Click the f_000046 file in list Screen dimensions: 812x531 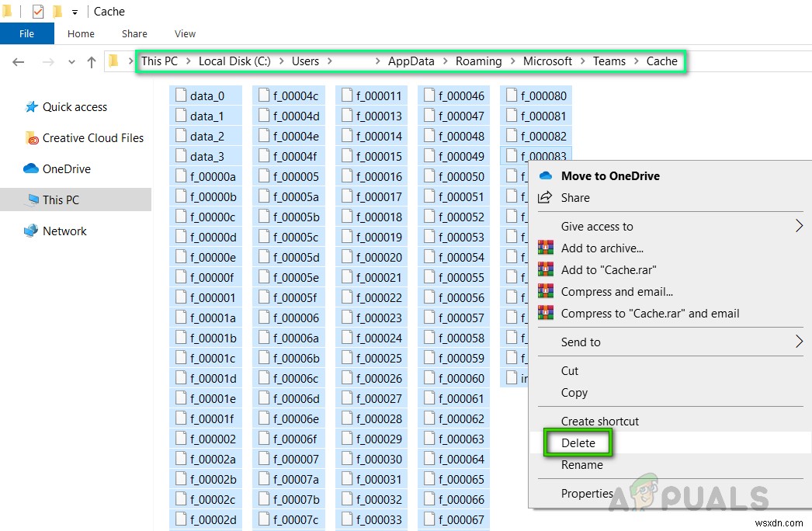(x=460, y=96)
